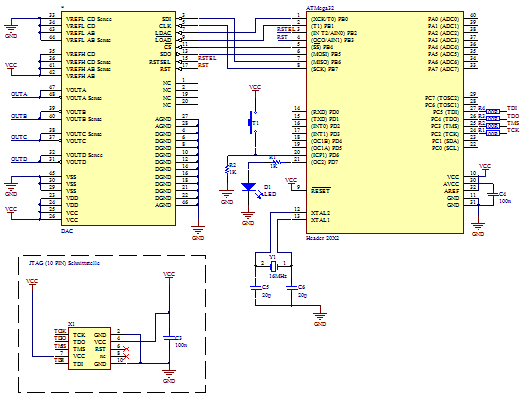The width and height of the screenshot is (524, 397).
Task: Click the XTAL1 pin label
Action: (320, 220)
